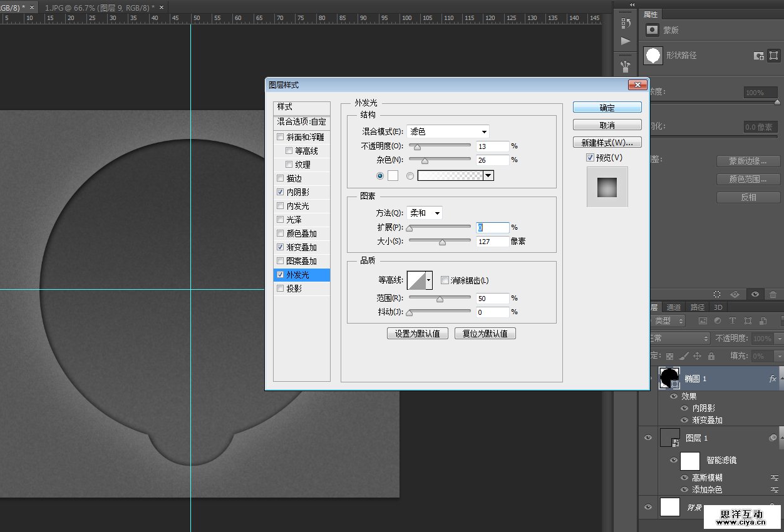Screen dimensions: 784x532
Task: Select the vector mask icon in Properties
Action: (773, 56)
